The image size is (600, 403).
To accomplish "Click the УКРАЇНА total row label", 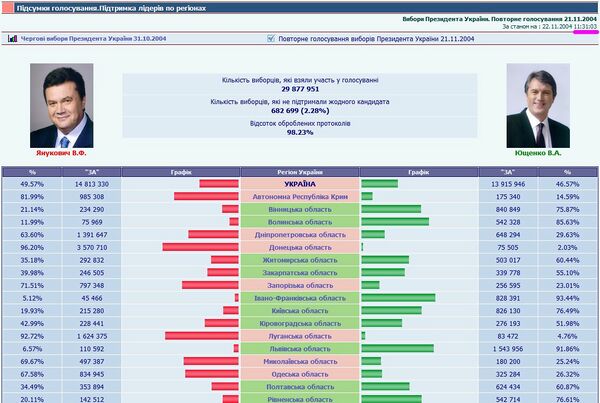I will coord(300,184).
